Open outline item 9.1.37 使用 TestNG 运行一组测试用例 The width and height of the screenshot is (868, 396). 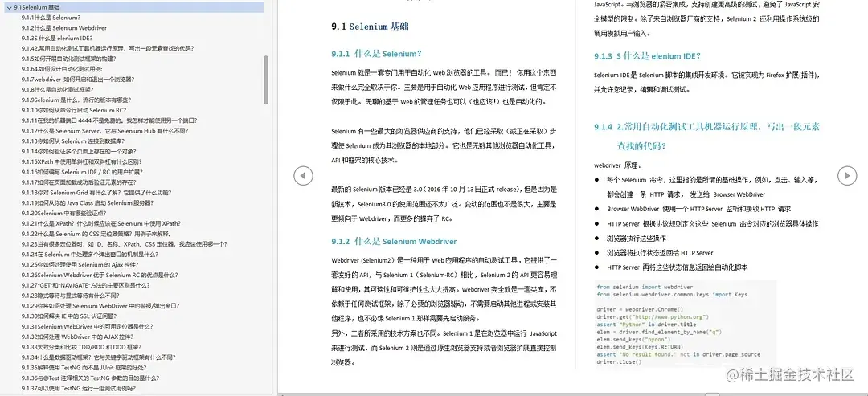point(79,388)
